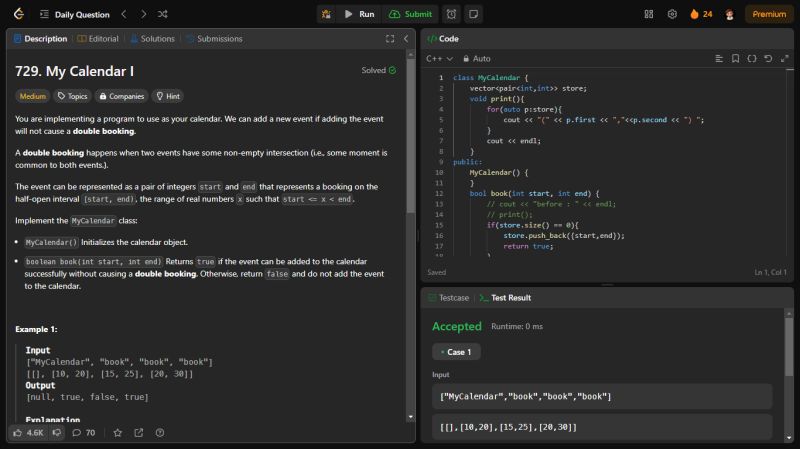This screenshot has width=800, height=449.
Task: Open the feedback help circle icon
Action: 160,433
